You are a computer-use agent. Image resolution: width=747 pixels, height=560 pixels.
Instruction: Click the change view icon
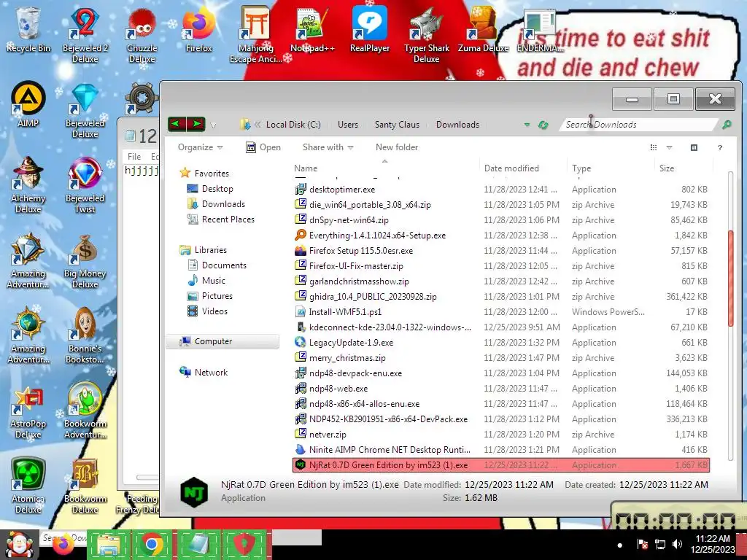(x=654, y=147)
